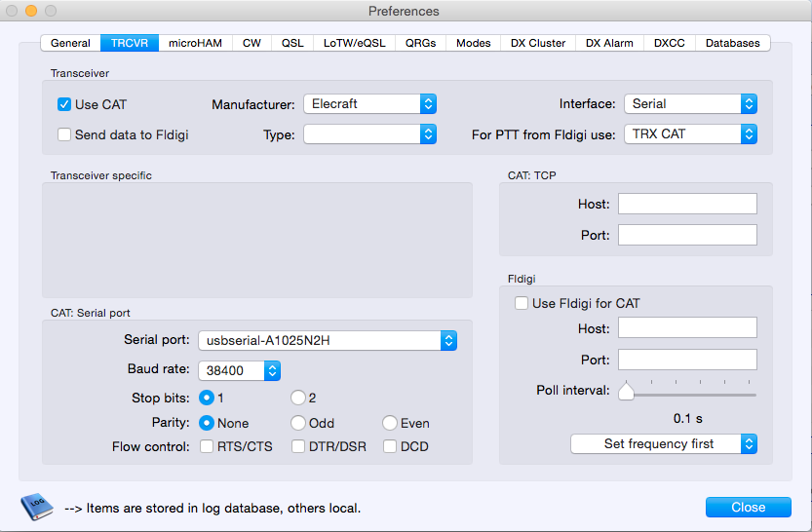Enable Use Fldigi for CAT
Screen dimensions: 812x532
(x=522, y=304)
